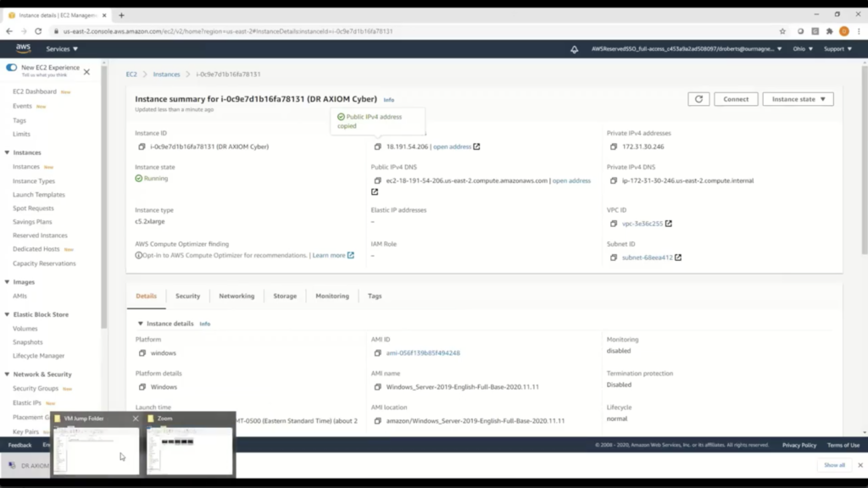Image resolution: width=868 pixels, height=488 pixels.
Task: Select the VM Jump Folder window thumbnail
Action: (96, 444)
